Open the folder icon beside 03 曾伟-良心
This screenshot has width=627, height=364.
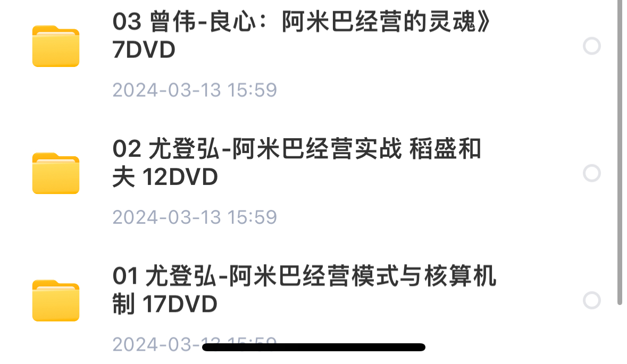click(x=56, y=46)
